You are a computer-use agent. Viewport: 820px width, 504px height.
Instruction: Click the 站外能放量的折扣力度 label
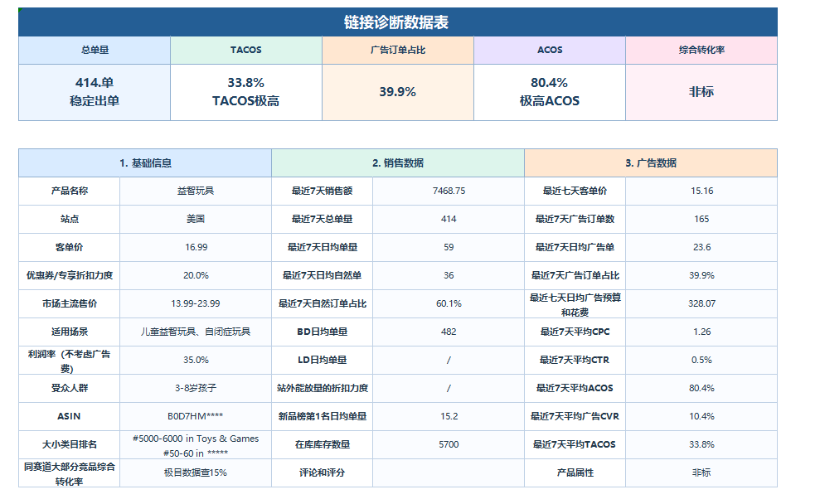pos(323,389)
